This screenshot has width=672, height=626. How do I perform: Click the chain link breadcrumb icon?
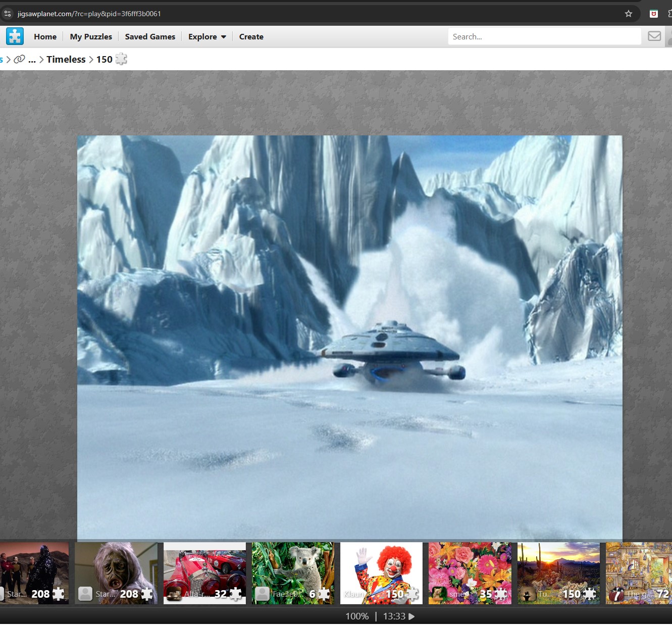(19, 59)
